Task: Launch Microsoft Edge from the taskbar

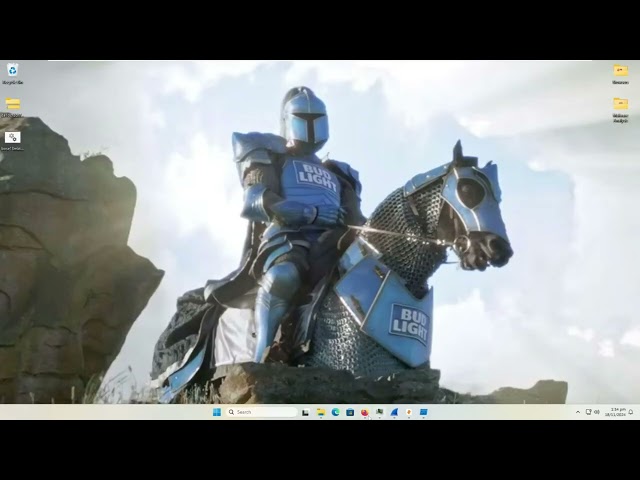Action: pos(336,412)
